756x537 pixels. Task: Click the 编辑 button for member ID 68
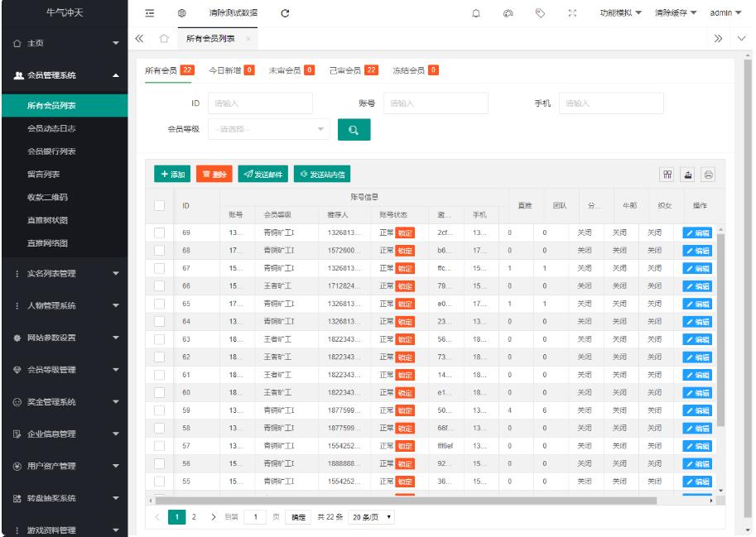click(697, 251)
